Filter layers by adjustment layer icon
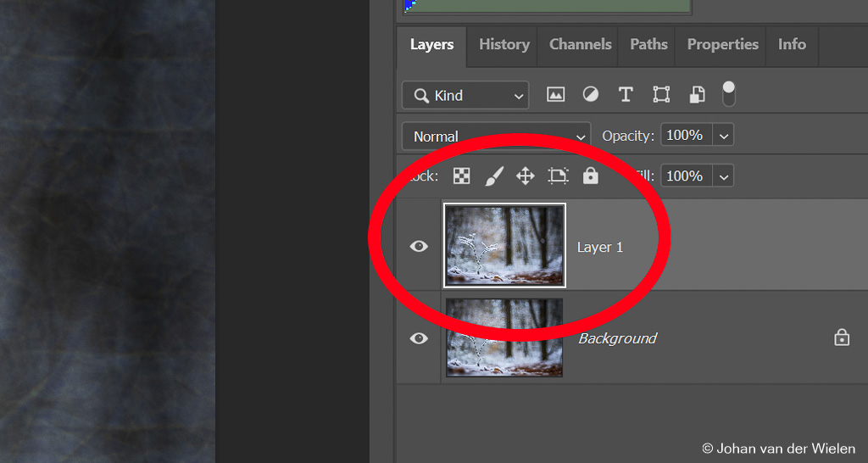868x463 pixels. tap(590, 95)
